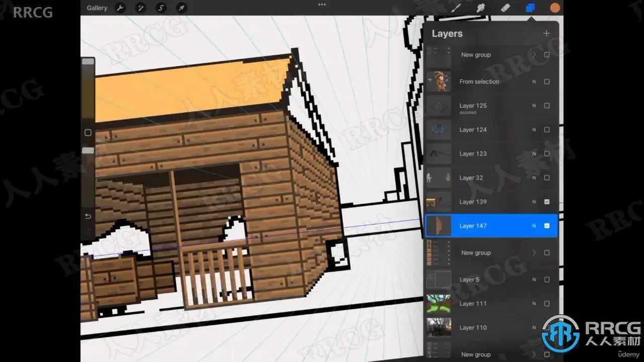Tap the three-dot handle above the canvas
The image size is (644, 362).
point(322,5)
